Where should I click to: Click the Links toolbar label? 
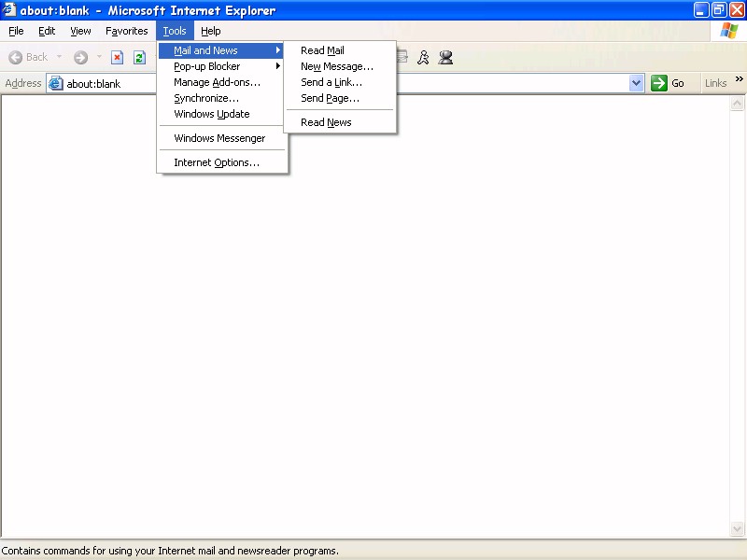click(715, 83)
